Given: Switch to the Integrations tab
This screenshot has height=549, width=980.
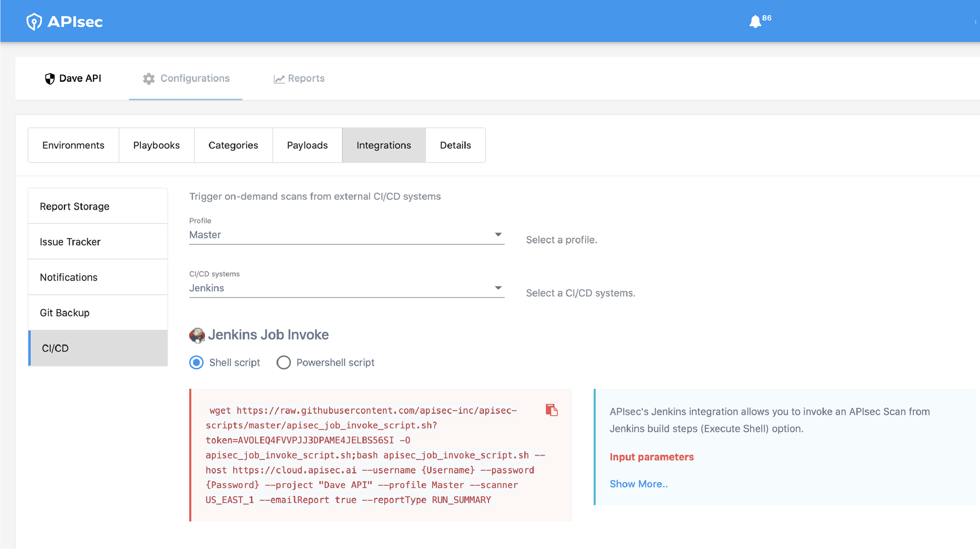Looking at the screenshot, I should (383, 145).
